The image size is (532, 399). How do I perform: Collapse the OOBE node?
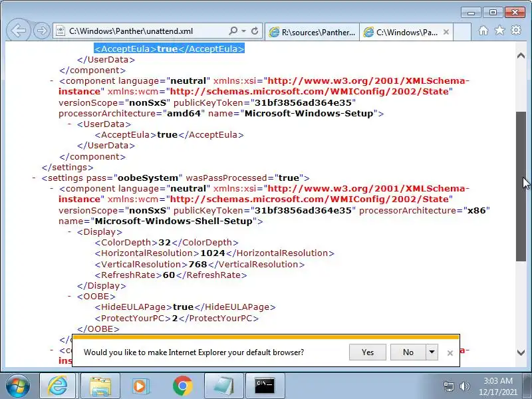[x=69, y=296]
